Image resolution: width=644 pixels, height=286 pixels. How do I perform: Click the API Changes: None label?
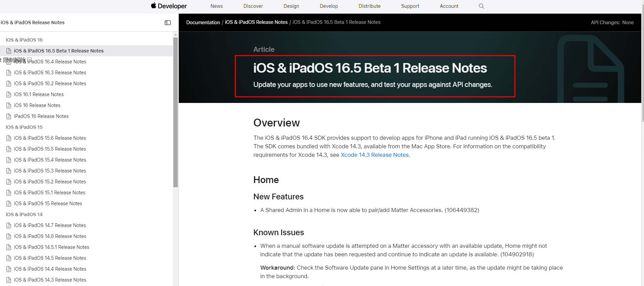tap(612, 22)
